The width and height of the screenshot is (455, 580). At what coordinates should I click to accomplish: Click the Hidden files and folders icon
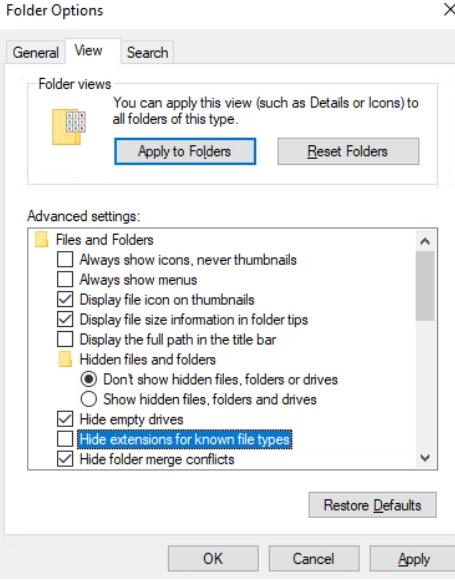pos(65,360)
